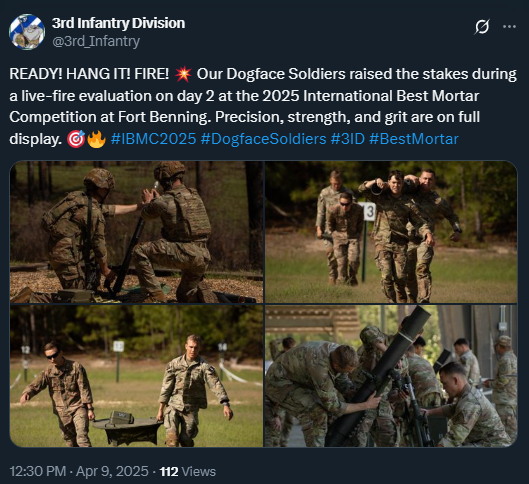Open the #IBMC2025 hashtag
529x484 pixels.
coord(154,139)
